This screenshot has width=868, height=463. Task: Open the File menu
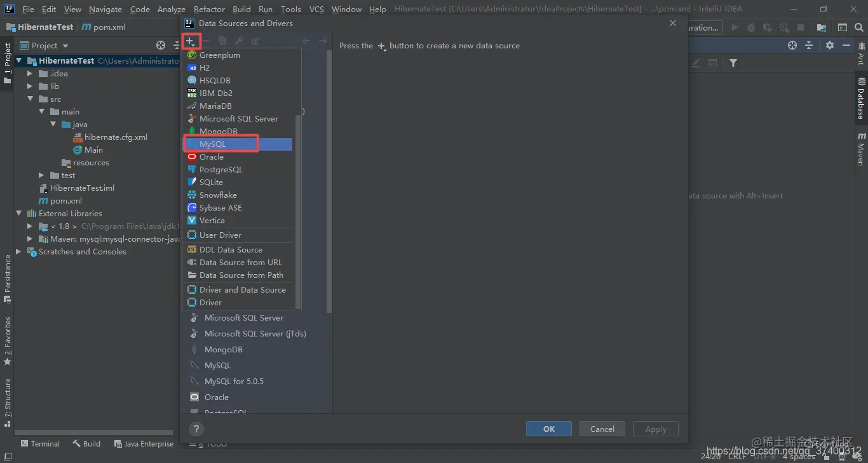(x=28, y=9)
